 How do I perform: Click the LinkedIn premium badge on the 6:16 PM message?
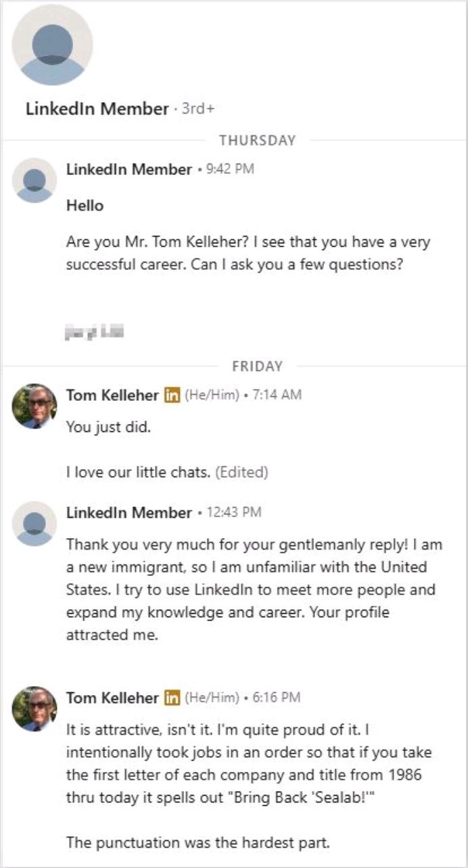click(x=172, y=697)
